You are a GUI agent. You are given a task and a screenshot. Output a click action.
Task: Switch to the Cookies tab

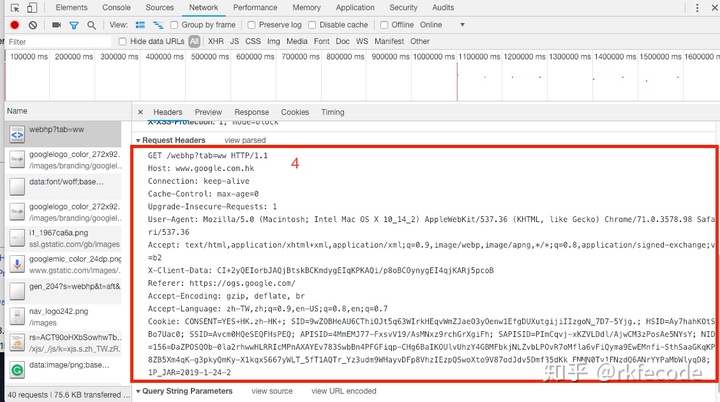click(295, 112)
